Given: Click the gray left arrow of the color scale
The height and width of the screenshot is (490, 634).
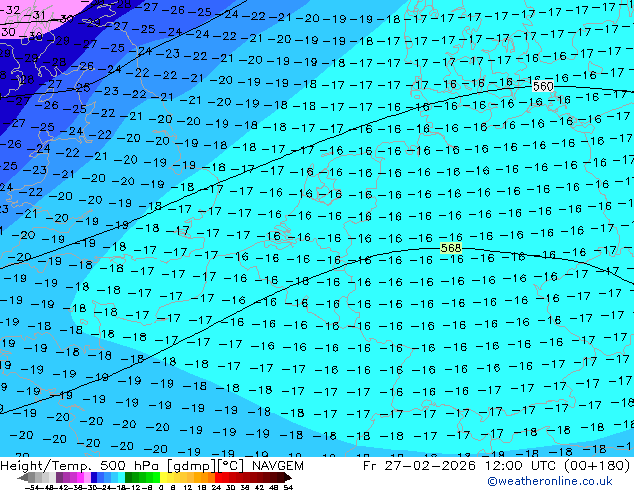Looking at the screenshot, I should coord(22,477).
